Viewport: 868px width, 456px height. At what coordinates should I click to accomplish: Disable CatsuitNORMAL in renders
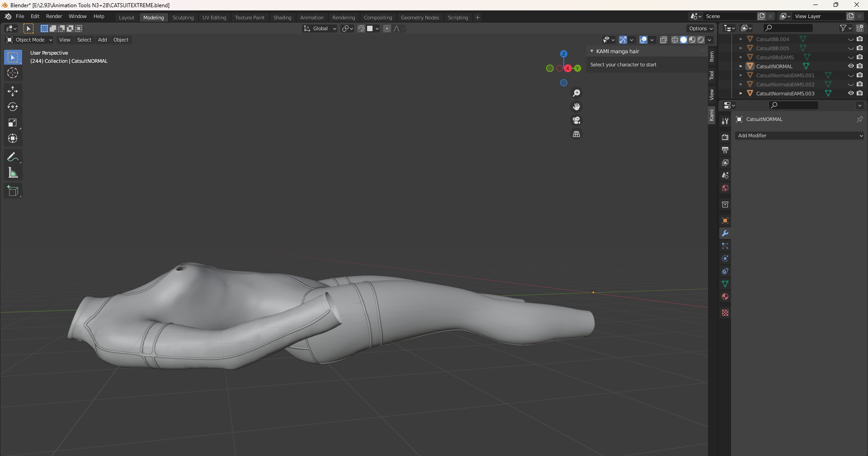pyautogui.click(x=859, y=66)
